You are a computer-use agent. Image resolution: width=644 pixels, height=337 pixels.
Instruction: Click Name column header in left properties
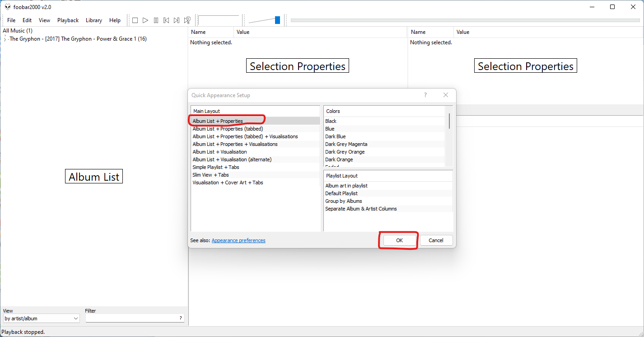(x=211, y=32)
